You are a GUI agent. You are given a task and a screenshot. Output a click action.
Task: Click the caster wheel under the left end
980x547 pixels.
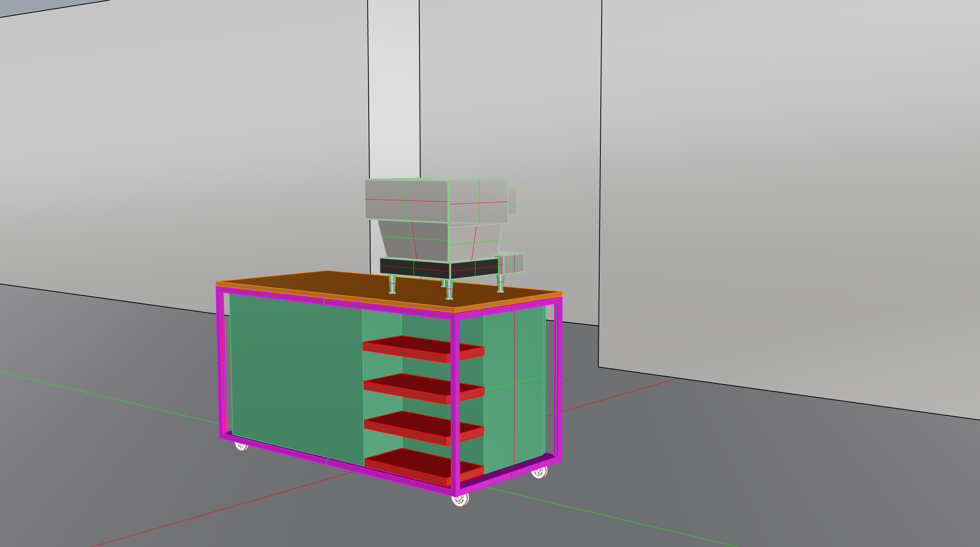click(x=241, y=446)
